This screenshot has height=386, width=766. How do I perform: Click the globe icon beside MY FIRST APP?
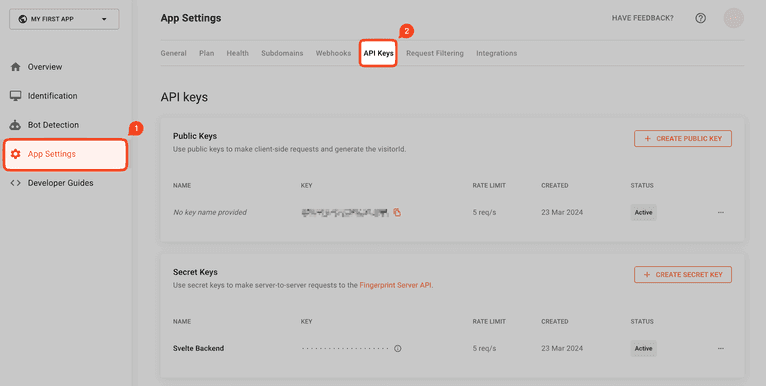(22, 19)
